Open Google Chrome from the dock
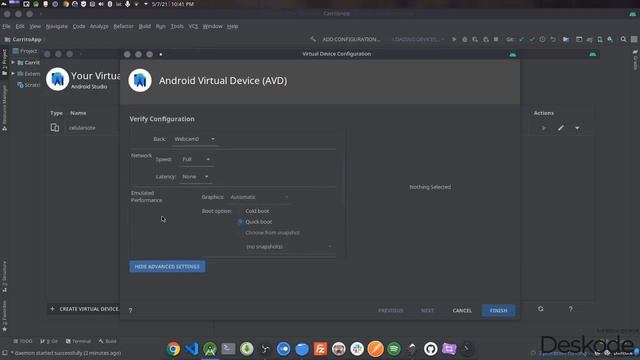 (x=173, y=349)
